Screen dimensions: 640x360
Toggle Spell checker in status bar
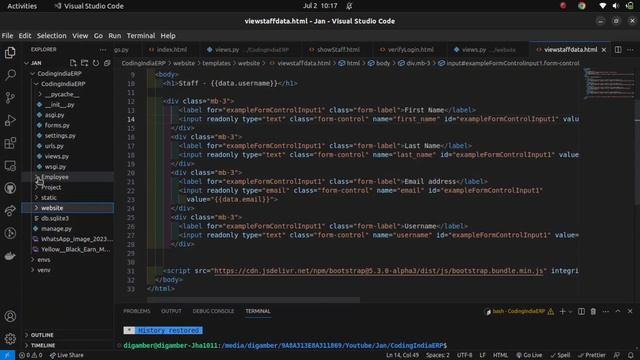pos(560,355)
